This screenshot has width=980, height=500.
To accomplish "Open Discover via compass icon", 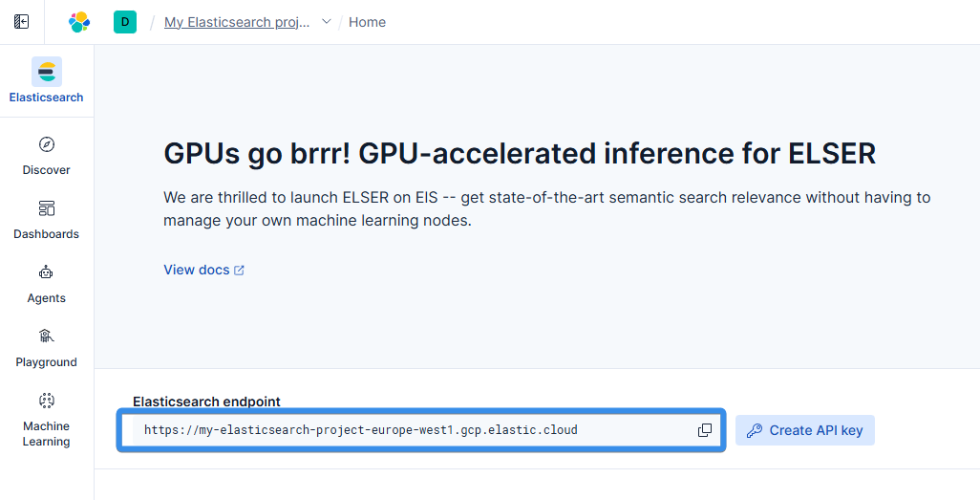I will pos(46,144).
